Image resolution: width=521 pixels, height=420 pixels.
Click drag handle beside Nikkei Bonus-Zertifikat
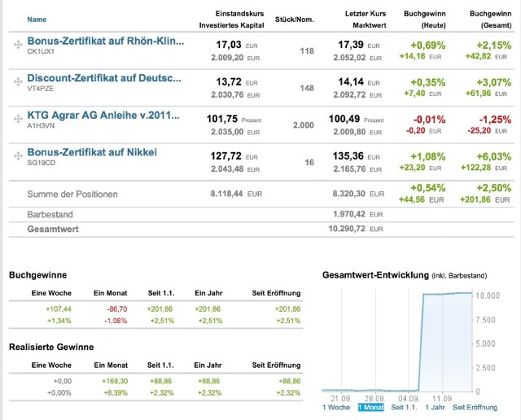point(17,156)
